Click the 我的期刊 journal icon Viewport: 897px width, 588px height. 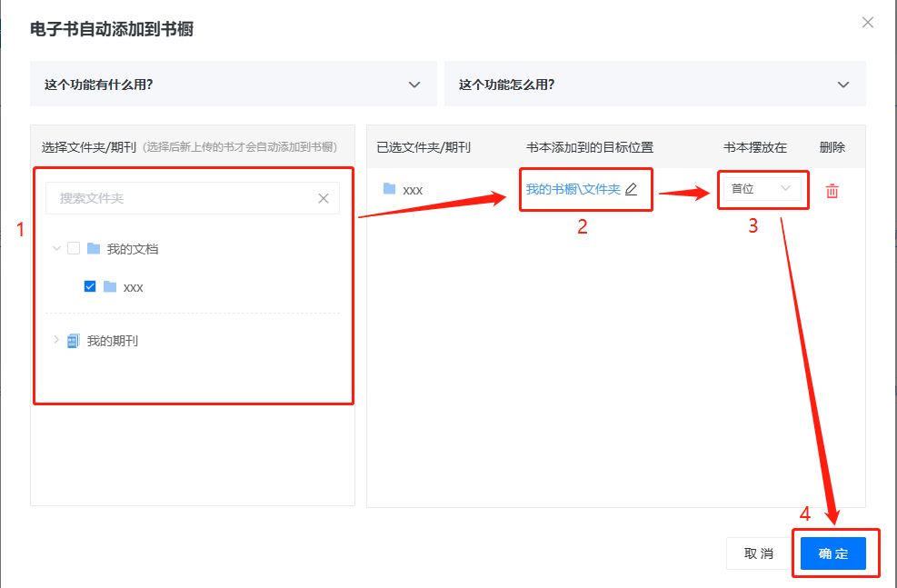(x=74, y=341)
